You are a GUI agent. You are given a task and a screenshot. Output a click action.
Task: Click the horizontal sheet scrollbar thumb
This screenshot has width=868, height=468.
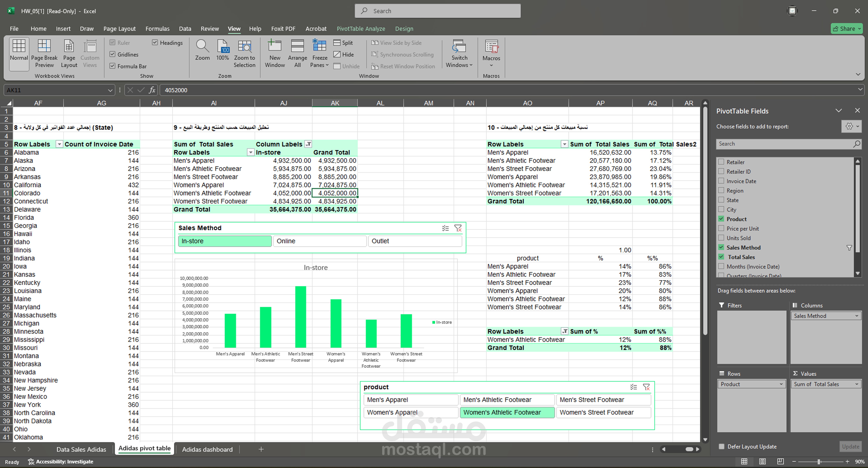pos(689,449)
